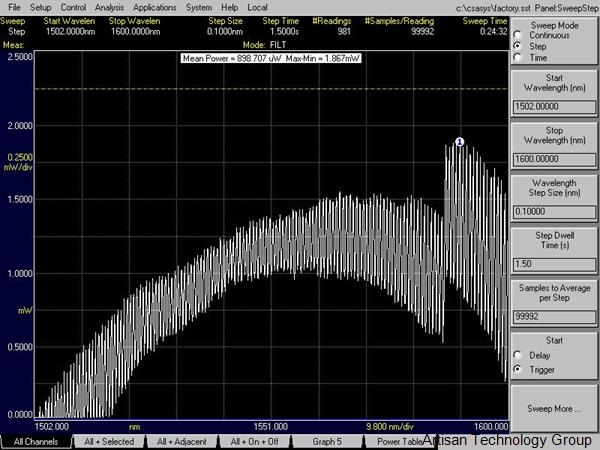Select Time sweep mode

pos(516,57)
